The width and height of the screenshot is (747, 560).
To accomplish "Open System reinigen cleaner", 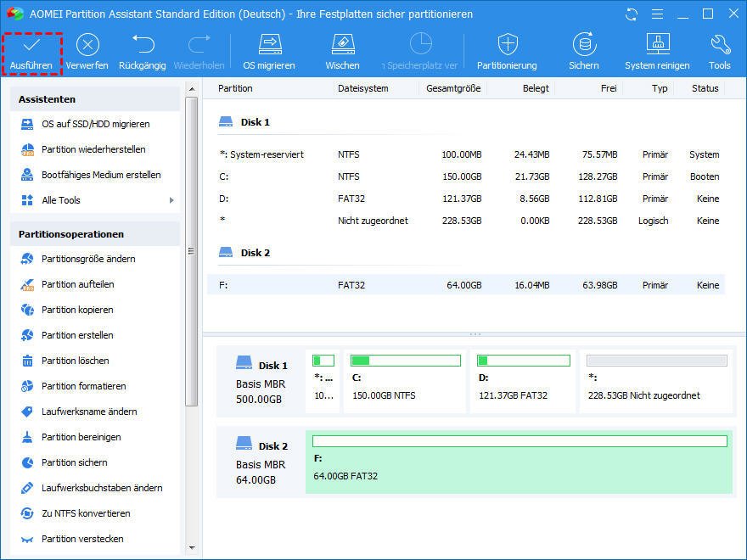I will point(657,45).
